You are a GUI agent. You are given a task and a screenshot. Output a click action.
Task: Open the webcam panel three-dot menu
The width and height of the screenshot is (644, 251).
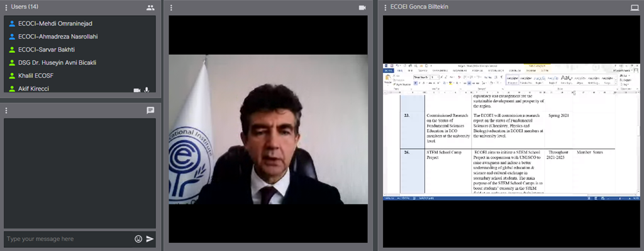pyautogui.click(x=171, y=8)
